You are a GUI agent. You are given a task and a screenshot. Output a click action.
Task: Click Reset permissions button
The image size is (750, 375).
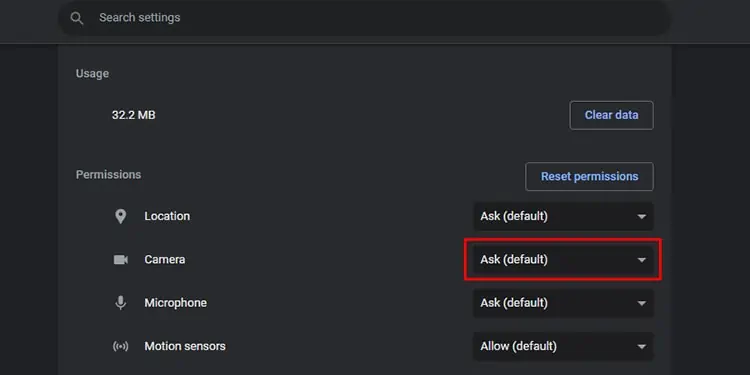pyautogui.click(x=589, y=176)
